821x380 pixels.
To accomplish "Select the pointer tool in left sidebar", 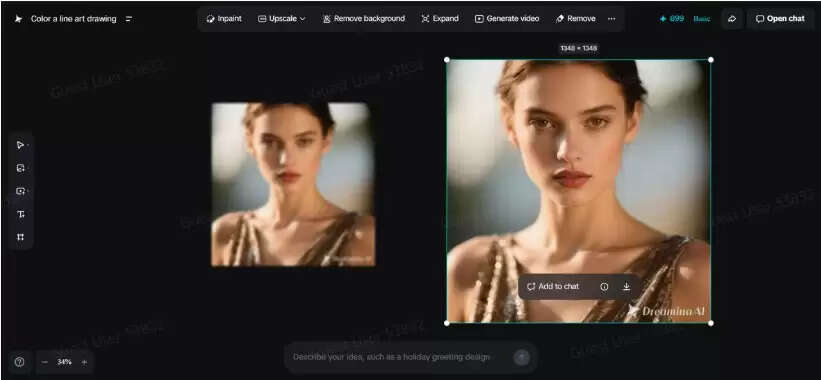I will coord(20,145).
